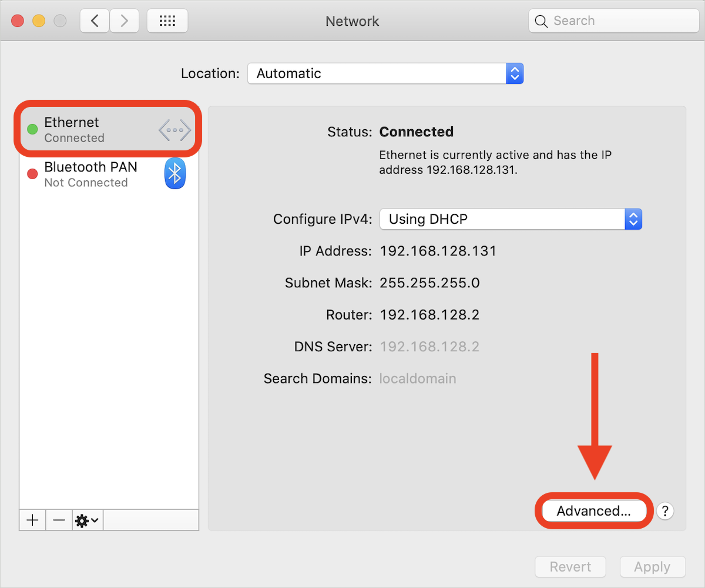Show all preferences with grid icon

coord(167,21)
